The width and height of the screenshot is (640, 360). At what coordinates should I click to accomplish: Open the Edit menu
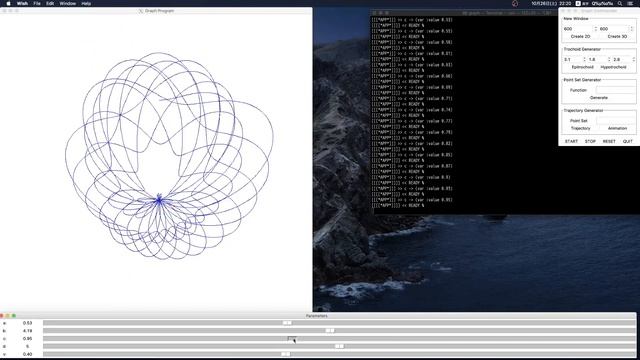coord(50,3)
